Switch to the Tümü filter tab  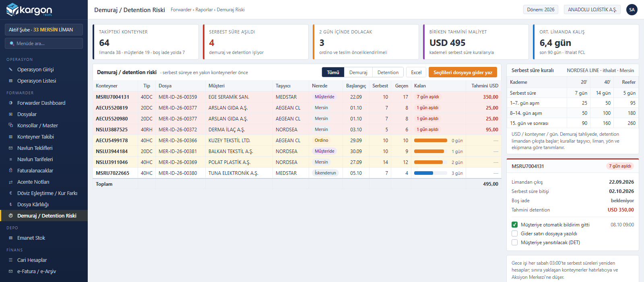(333, 73)
